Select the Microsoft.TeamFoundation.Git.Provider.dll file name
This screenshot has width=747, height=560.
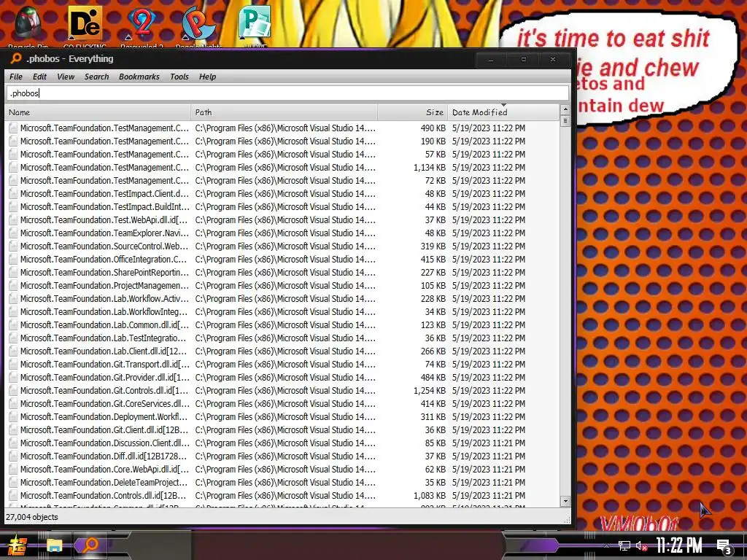(104, 377)
